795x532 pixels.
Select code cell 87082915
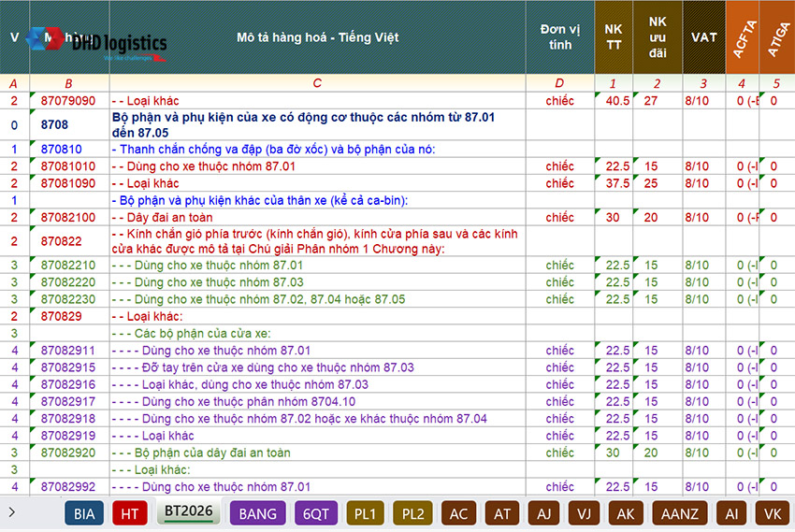coord(69,367)
